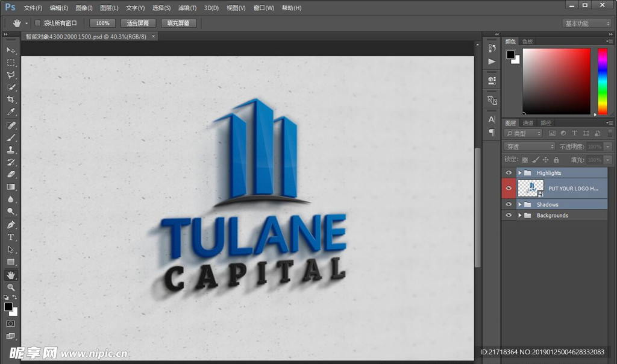Open the Edit menu
Viewport: 617px width, 364px height.
pos(58,8)
